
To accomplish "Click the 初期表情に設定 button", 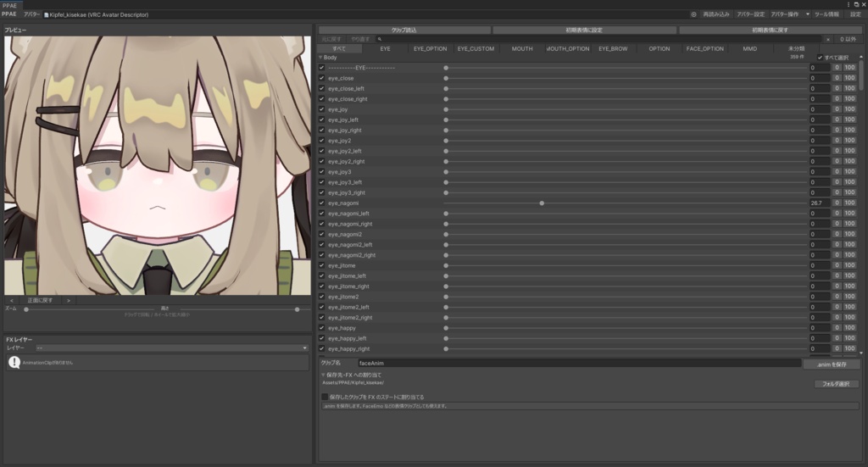I will click(584, 30).
